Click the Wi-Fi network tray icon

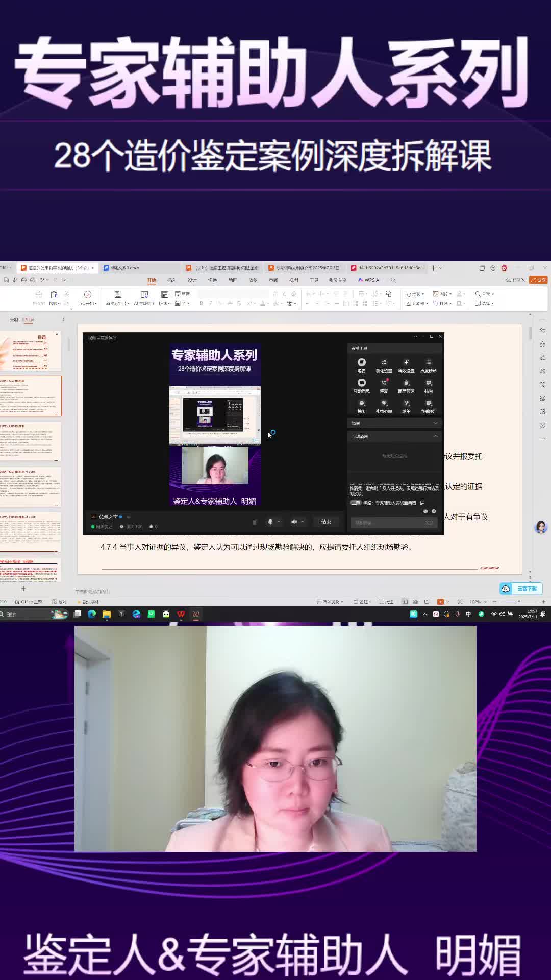click(x=493, y=614)
